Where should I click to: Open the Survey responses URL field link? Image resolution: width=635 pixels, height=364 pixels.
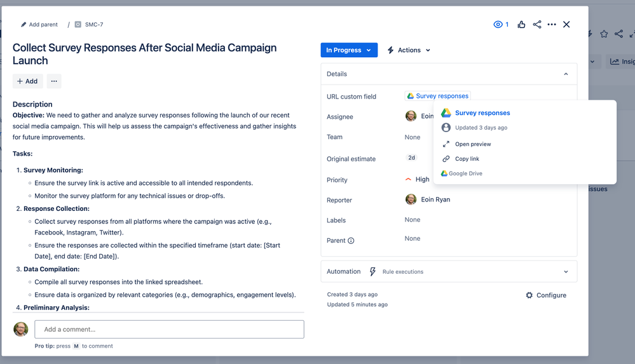[438, 96]
